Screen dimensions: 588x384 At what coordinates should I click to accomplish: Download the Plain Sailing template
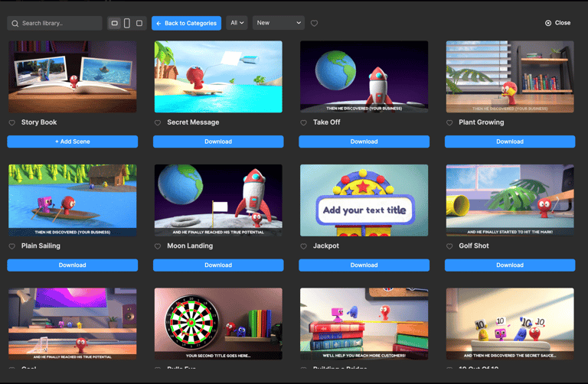73,265
